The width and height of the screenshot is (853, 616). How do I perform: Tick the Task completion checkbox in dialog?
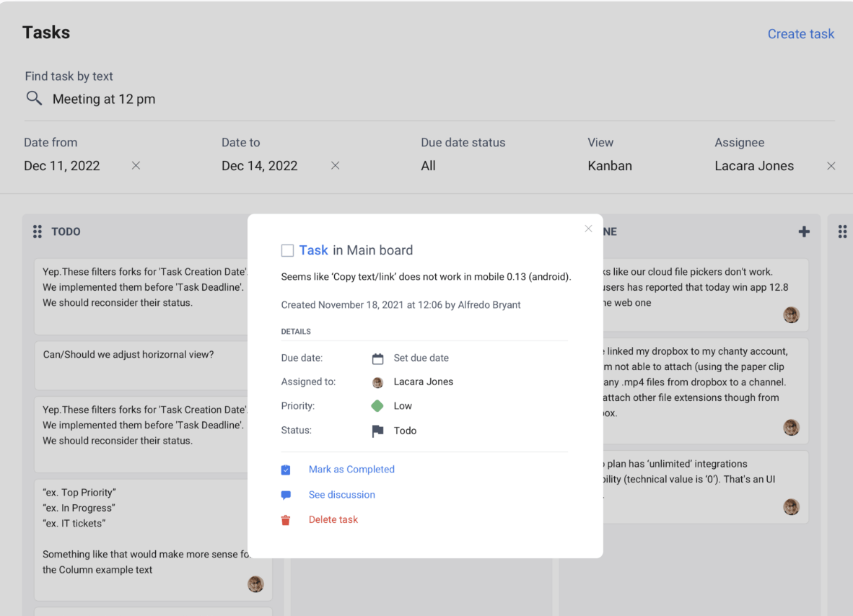[x=287, y=250]
